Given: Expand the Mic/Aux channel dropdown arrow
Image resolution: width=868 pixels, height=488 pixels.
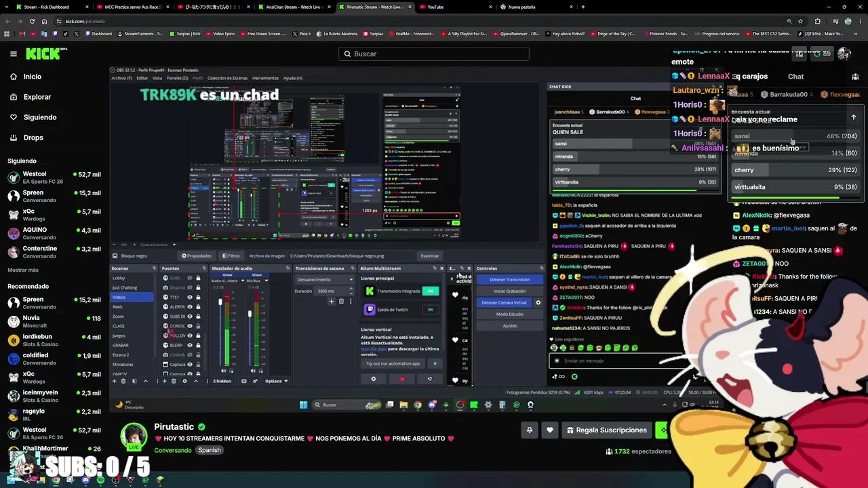Looking at the screenshot, I should point(267,281).
